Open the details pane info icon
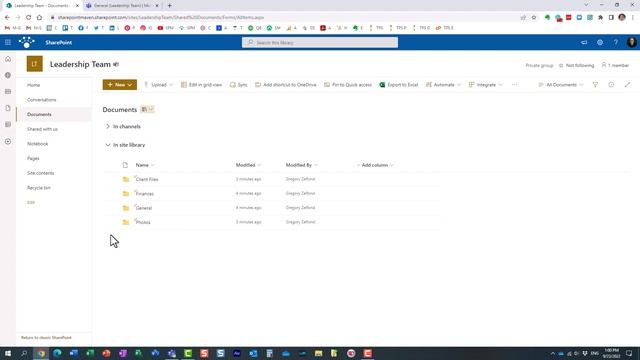 611,85
